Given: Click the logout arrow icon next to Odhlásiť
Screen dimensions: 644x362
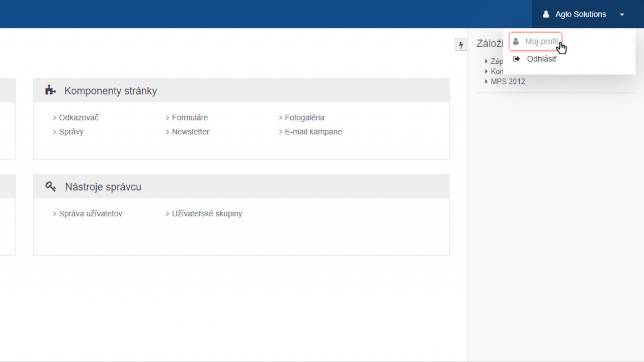Looking at the screenshot, I should pos(516,59).
